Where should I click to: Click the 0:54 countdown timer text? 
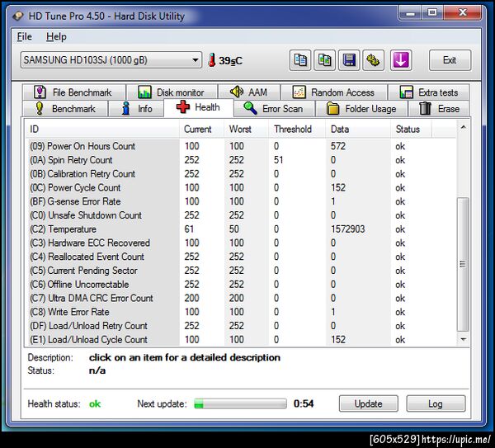tap(304, 403)
